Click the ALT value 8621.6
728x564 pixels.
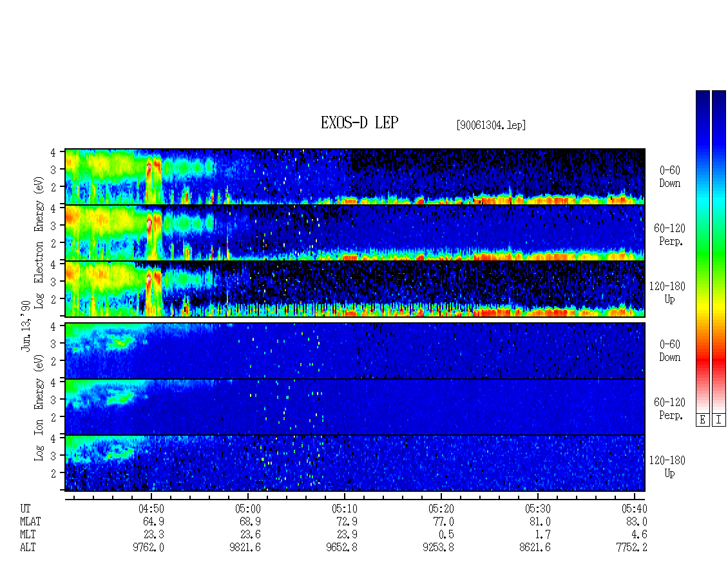535,548
